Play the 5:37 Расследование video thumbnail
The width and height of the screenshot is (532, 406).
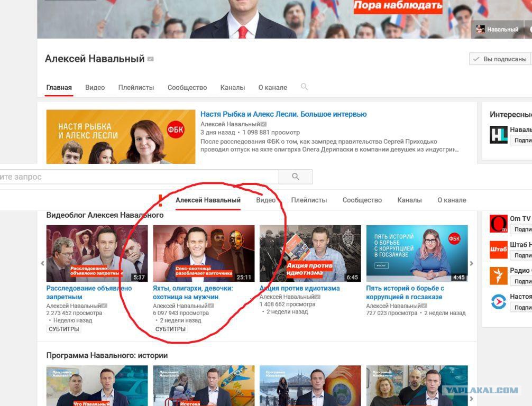97,253
